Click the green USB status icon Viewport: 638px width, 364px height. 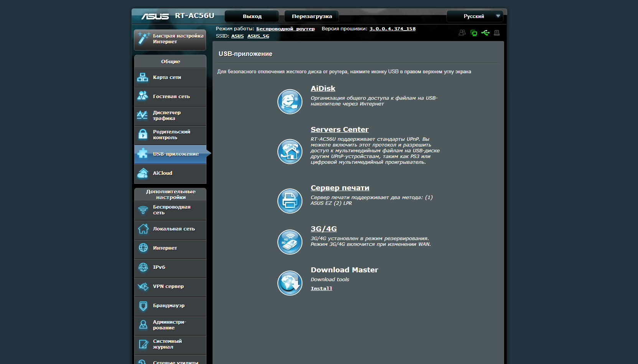(x=485, y=33)
